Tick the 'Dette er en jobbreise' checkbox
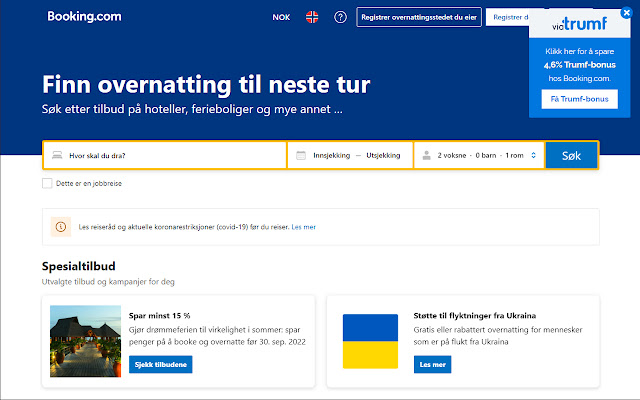Screen dimensions: 640x400 (47, 183)
